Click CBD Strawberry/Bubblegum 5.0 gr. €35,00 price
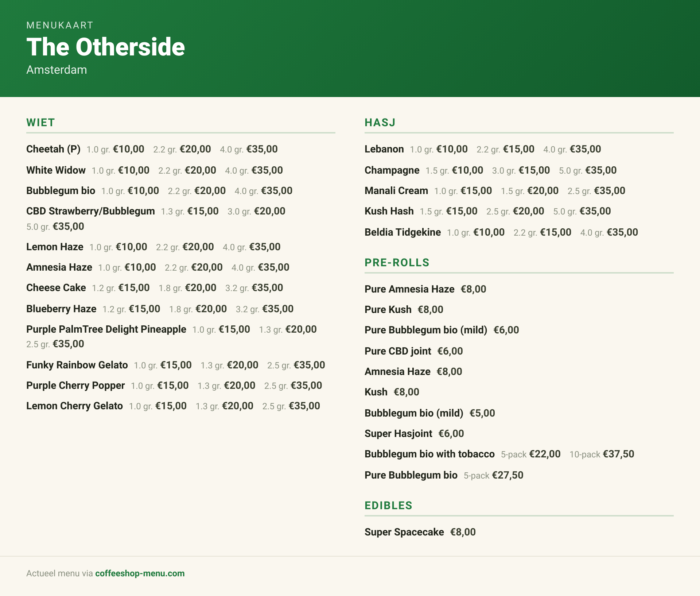700x596 pixels. (x=55, y=227)
